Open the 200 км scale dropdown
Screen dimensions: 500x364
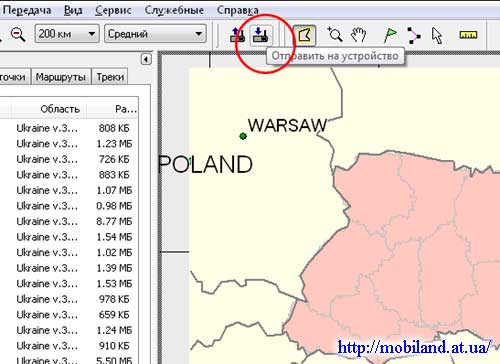(x=67, y=34)
